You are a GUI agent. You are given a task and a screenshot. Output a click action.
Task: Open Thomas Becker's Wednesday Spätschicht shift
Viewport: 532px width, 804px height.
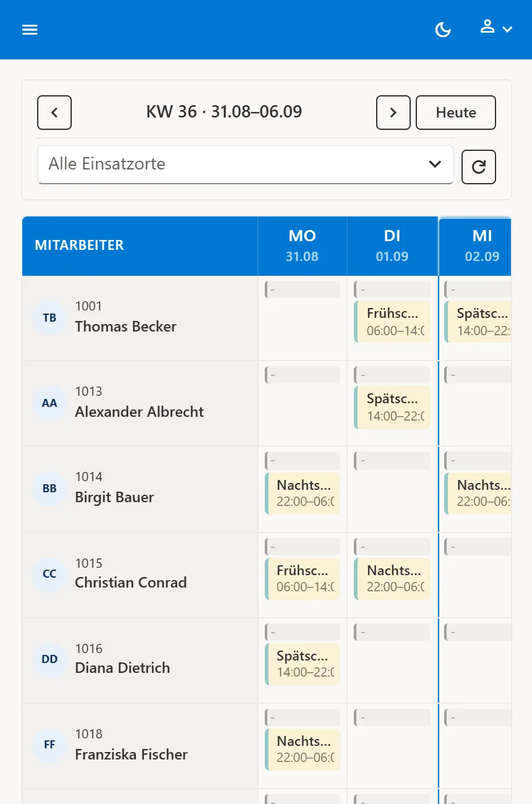click(478, 322)
